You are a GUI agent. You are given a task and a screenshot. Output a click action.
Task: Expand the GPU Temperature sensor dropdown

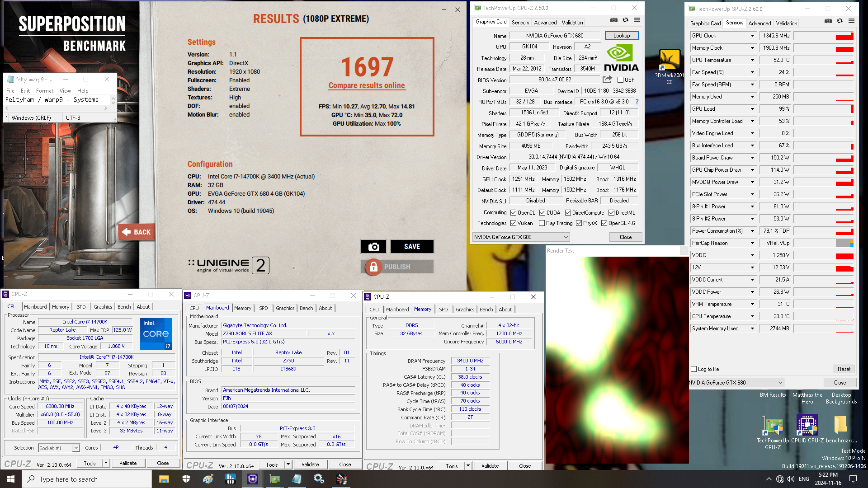click(x=752, y=60)
